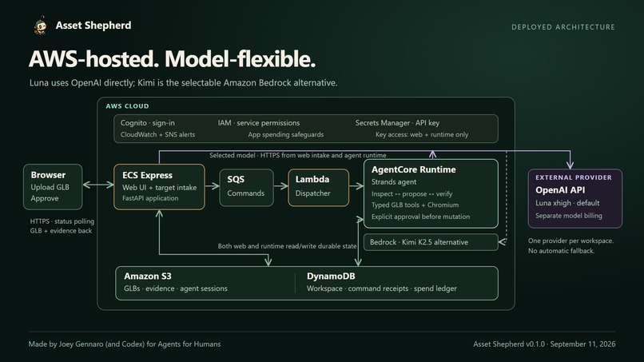Click the 'Asset Shepherd' brand name
Viewport: 644px width, 362px height.
point(93,26)
